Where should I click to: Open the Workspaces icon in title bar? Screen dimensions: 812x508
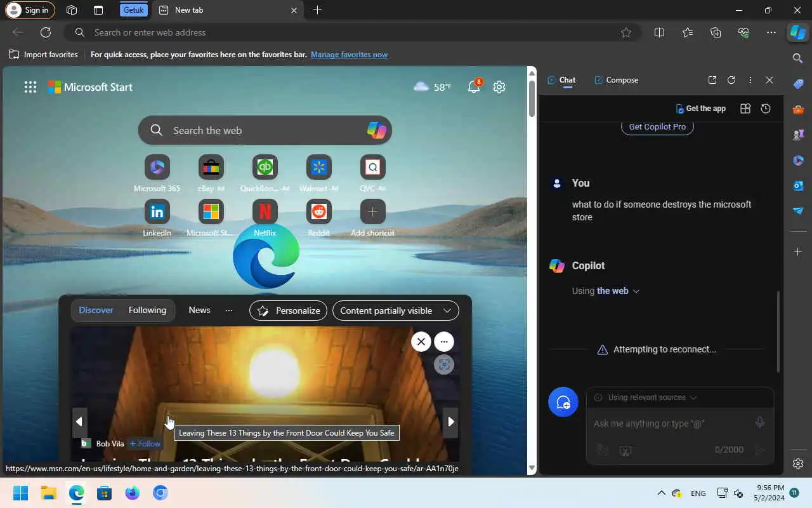point(72,10)
